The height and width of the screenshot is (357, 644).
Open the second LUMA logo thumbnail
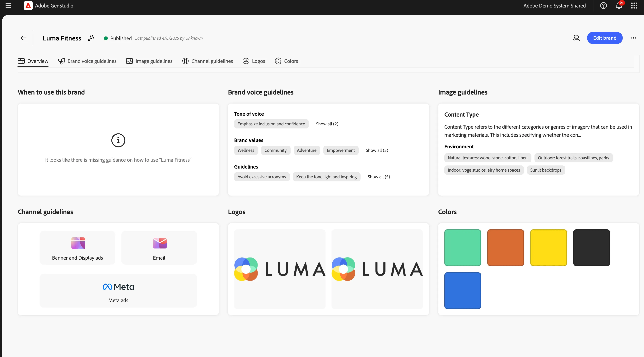tap(377, 269)
